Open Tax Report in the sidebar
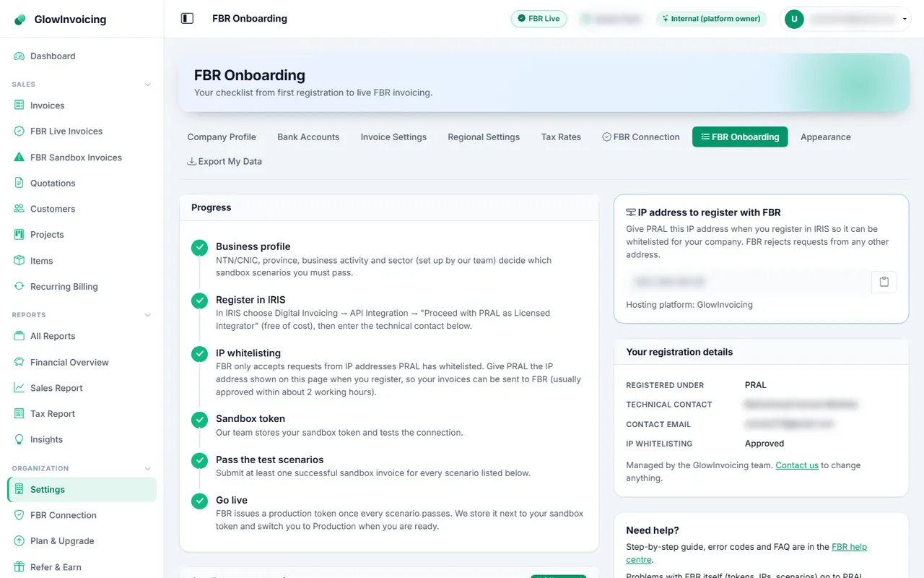This screenshot has height=578, width=924. (x=82, y=414)
